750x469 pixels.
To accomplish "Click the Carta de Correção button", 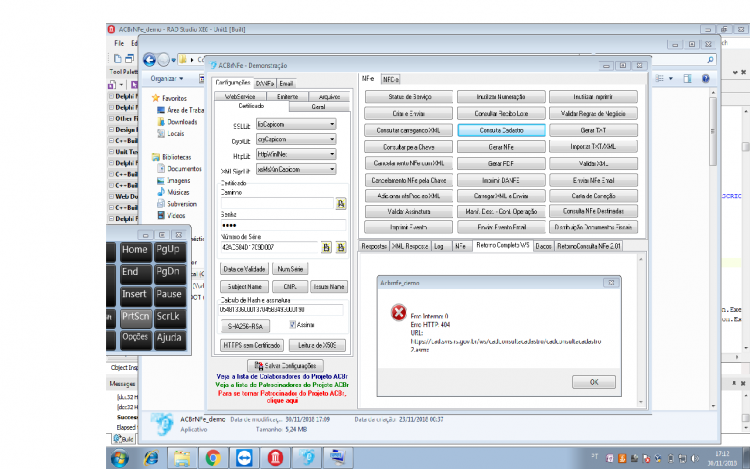I will (593, 196).
